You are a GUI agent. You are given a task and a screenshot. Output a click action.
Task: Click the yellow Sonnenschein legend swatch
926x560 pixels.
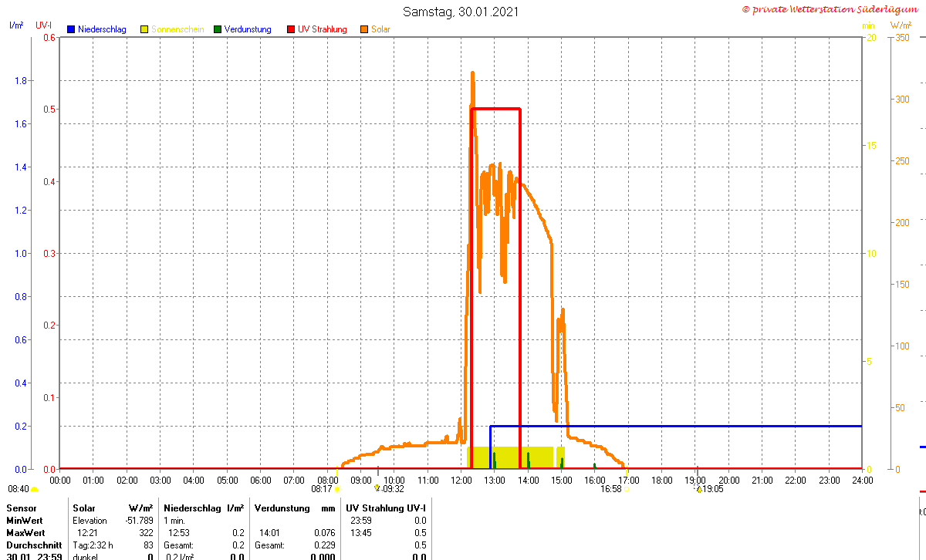(144, 29)
